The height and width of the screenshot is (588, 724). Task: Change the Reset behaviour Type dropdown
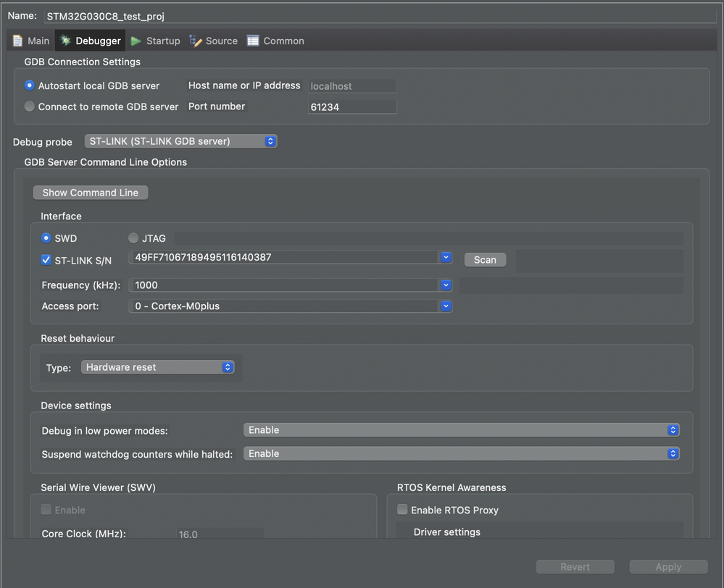point(157,367)
